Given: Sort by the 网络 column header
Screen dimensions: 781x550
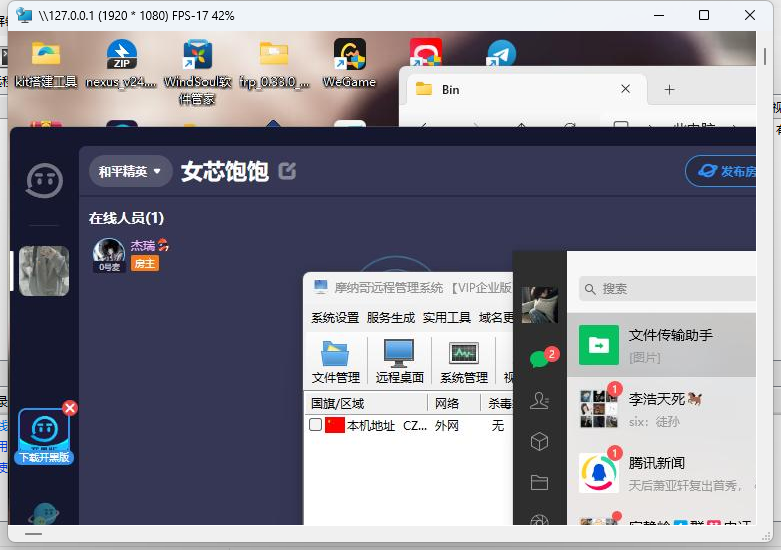Looking at the screenshot, I should click(454, 403).
